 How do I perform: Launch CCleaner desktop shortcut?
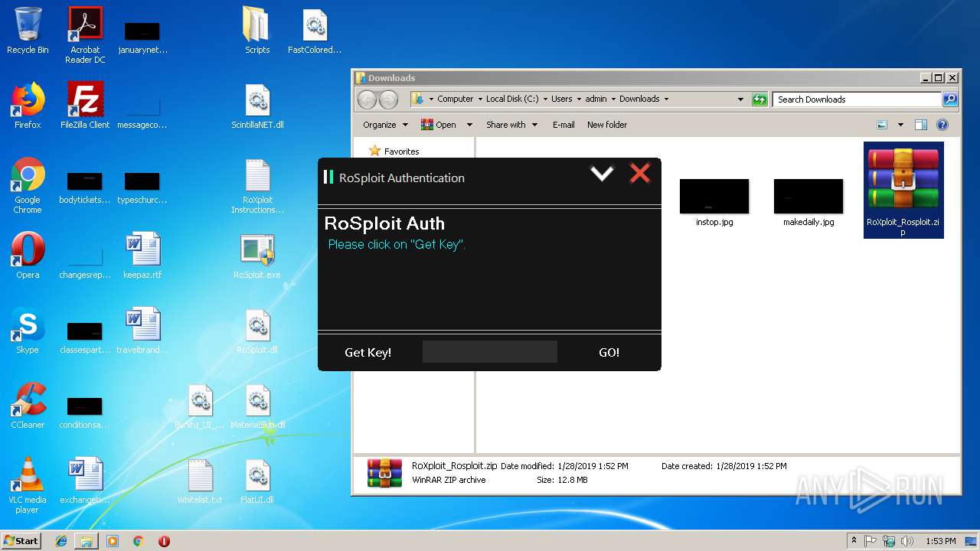click(28, 406)
